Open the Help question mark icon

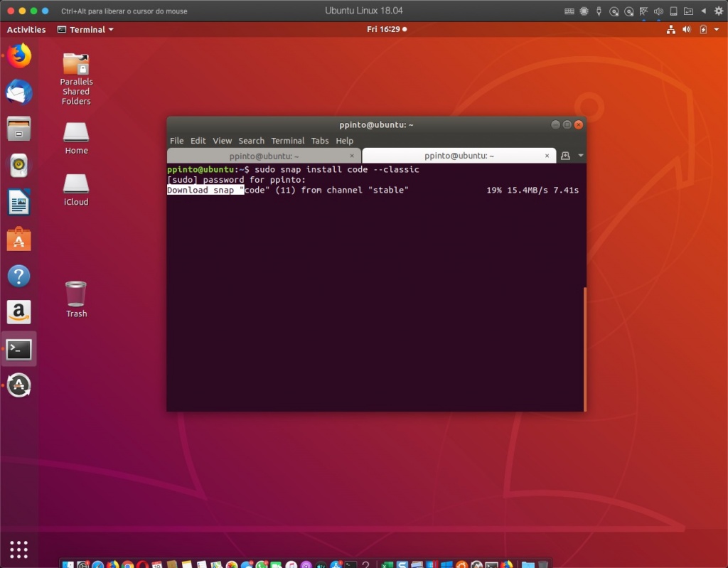click(19, 276)
